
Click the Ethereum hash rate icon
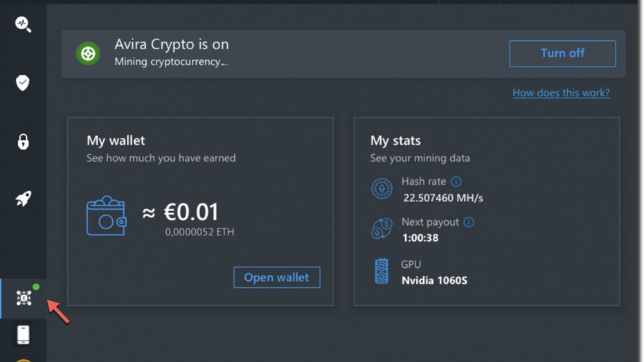[x=382, y=188]
